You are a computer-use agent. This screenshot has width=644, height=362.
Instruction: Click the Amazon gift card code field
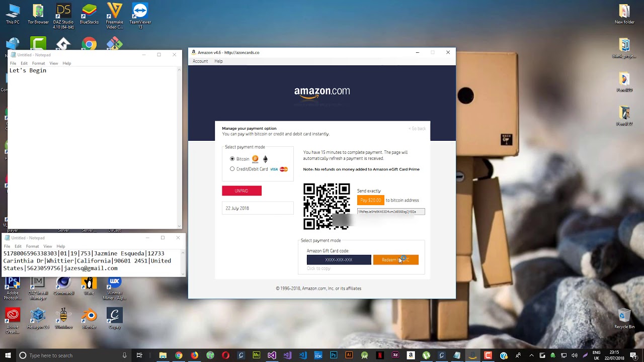tap(339, 260)
